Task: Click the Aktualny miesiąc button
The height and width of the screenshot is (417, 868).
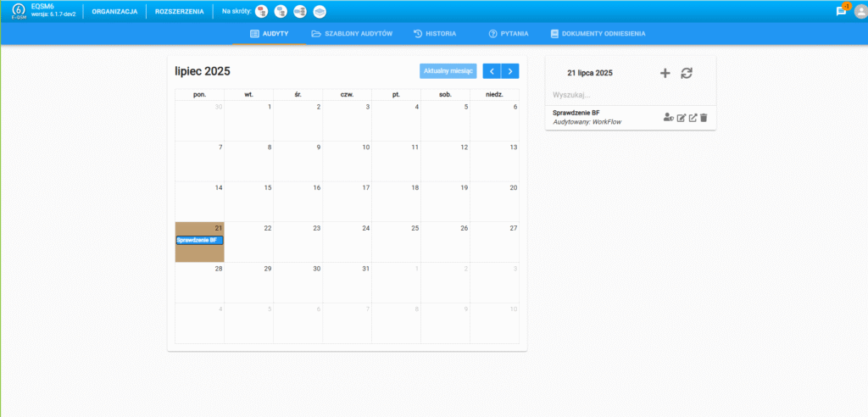Action: pyautogui.click(x=448, y=71)
